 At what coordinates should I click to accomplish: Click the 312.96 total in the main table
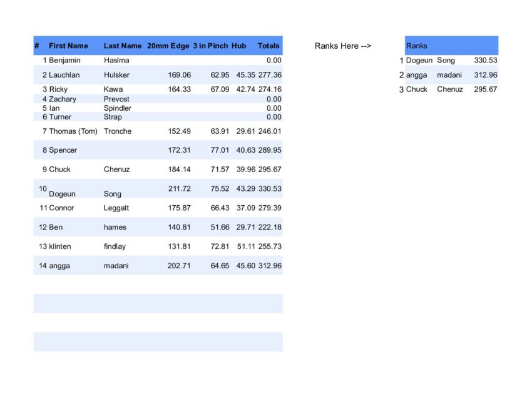[x=270, y=266]
